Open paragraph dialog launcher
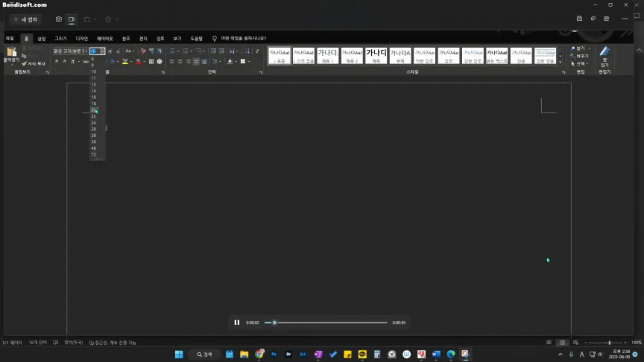This screenshot has width=644, height=362. click(x=261, y=72)
